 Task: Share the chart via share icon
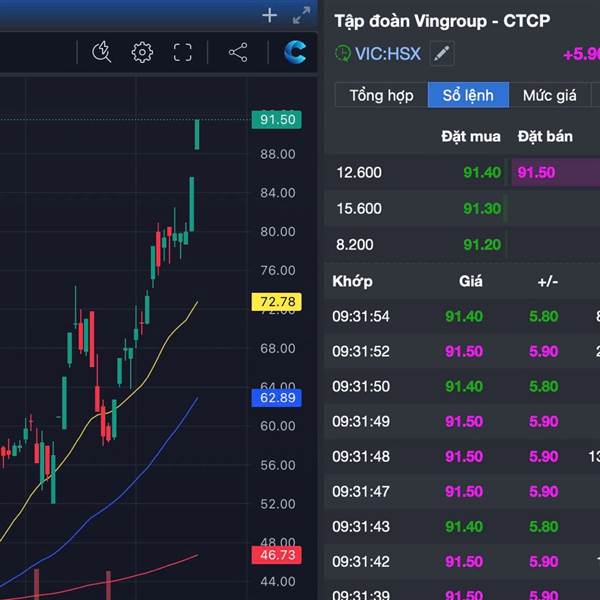[x=238, y=52]
